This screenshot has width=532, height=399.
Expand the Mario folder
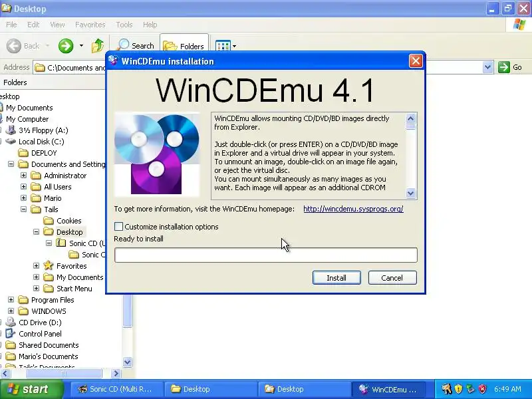(23, 198)
